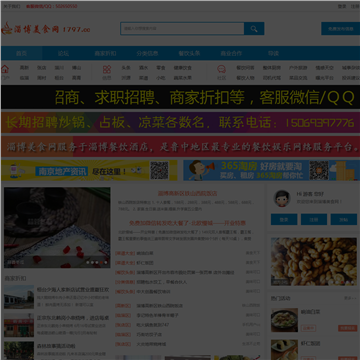The width and height of the screenshot is (360, 360).
Task: Click the 关于我们 link at top left
Action: (11, 6)
